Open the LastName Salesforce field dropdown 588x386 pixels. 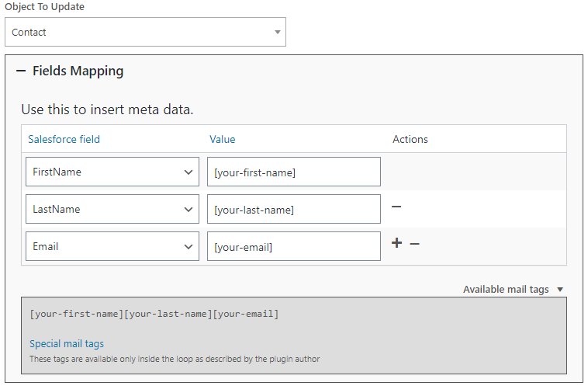click(112, 209)
